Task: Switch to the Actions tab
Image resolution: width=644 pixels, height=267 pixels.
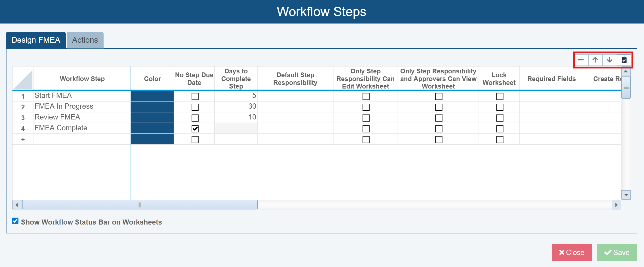Action: tap(85, 40)
